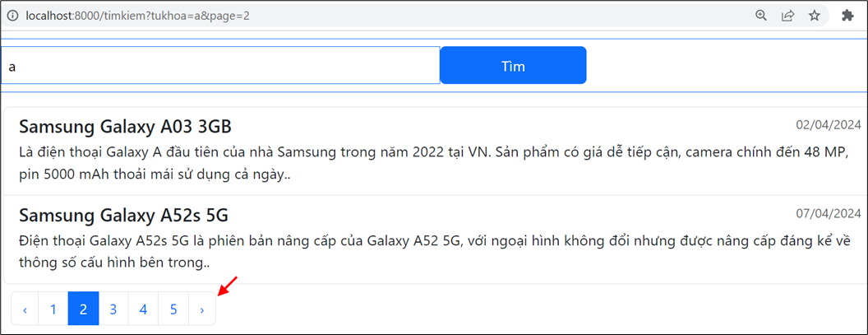Jump to pagination page 5
This screenshot has height=335, width=868.
173,309
